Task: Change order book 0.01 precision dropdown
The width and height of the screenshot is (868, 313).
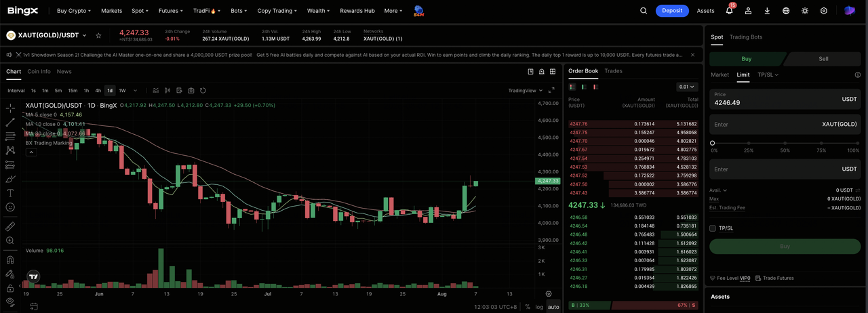Action: click(687, 87)
